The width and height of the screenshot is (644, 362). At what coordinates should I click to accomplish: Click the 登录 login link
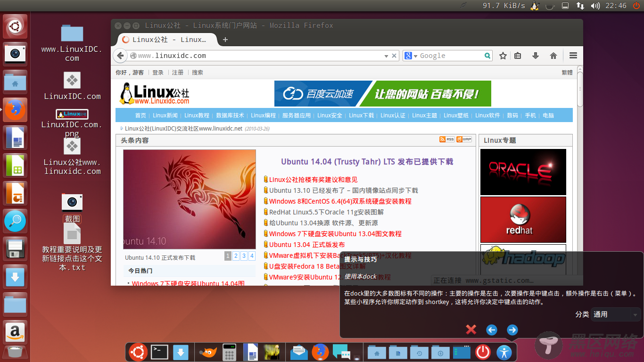(158, 73)
